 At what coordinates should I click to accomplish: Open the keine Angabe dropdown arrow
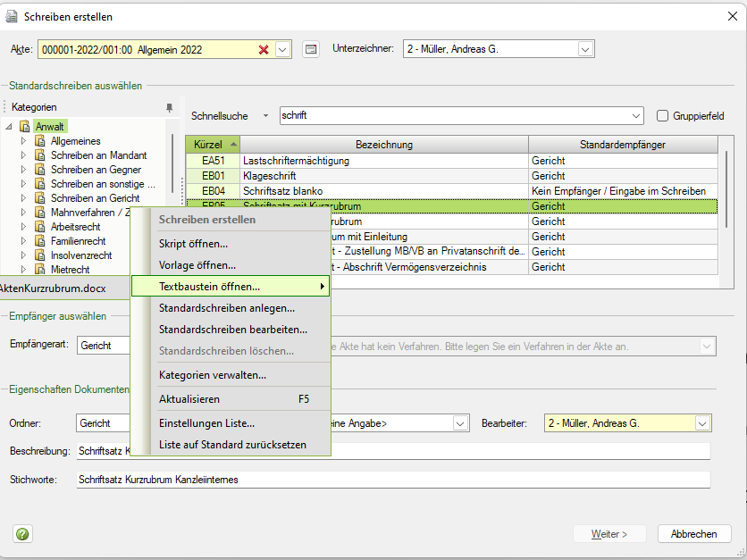pos(460,422)
